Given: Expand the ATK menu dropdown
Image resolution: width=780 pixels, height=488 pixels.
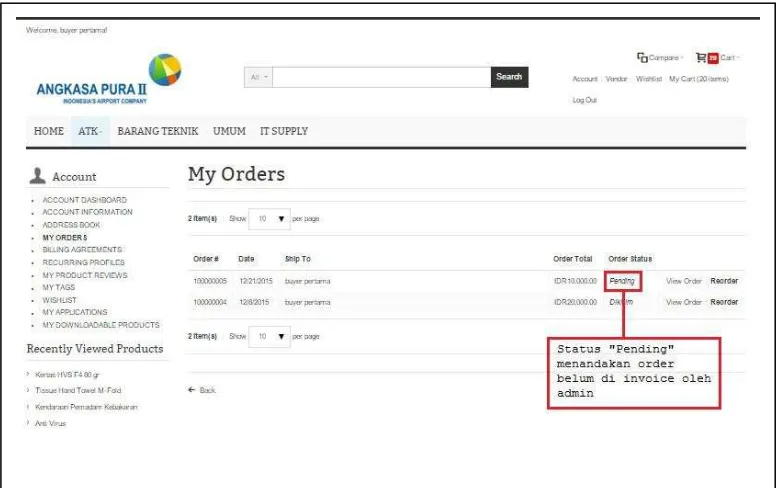Looking at the screenshot, I should 90,131.
